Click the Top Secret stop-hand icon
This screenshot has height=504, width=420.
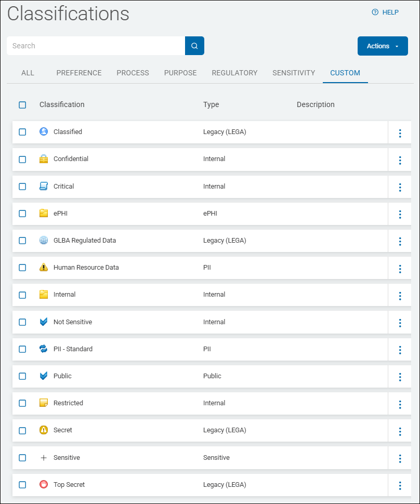[44, 485]
